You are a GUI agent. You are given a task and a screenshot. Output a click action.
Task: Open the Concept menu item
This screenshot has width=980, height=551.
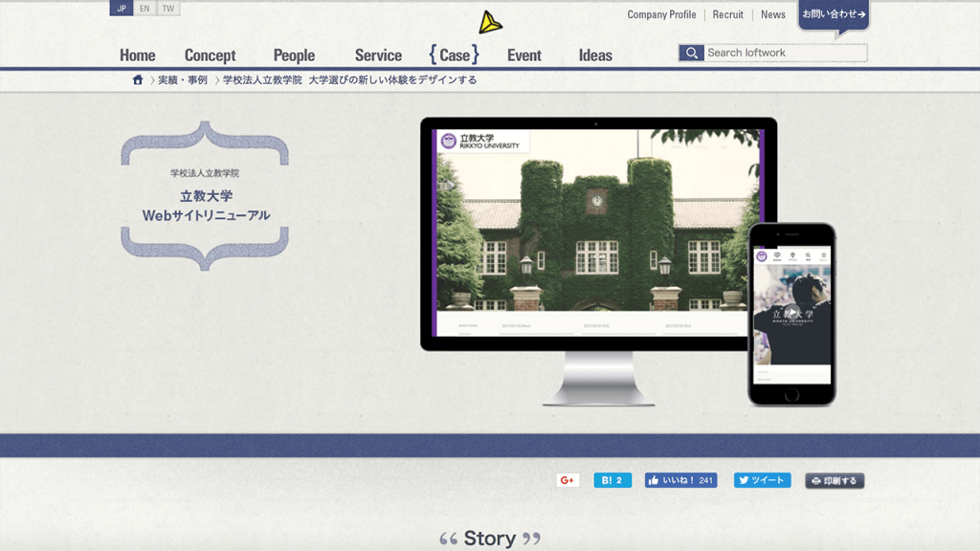[210, 55]
